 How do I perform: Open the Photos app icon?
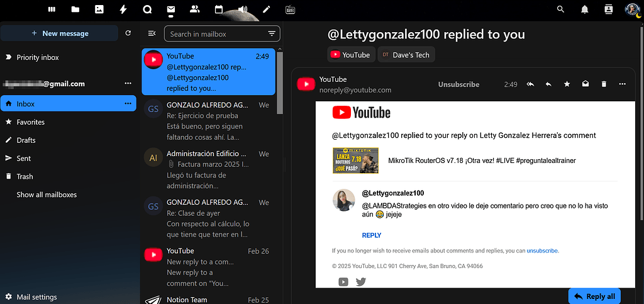(99, 9)
